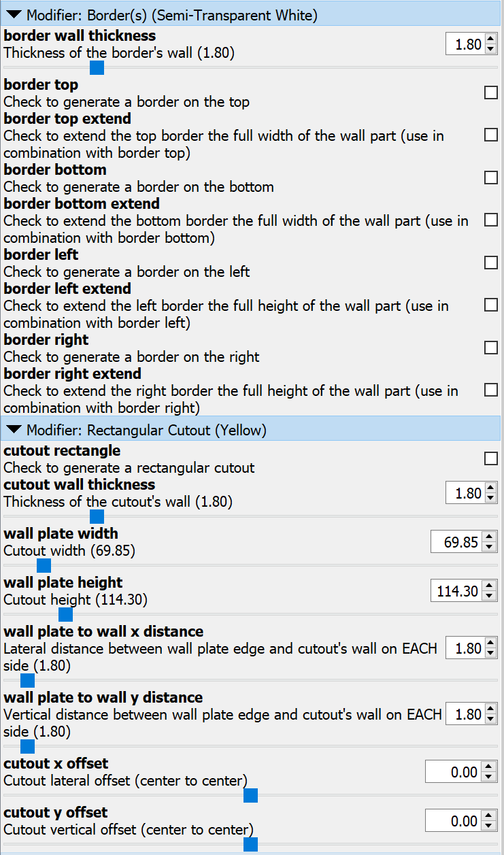This screenshot has width=504, height=855.
Task: Increase border wall thickness with up arrow
Action: (491, 40)
